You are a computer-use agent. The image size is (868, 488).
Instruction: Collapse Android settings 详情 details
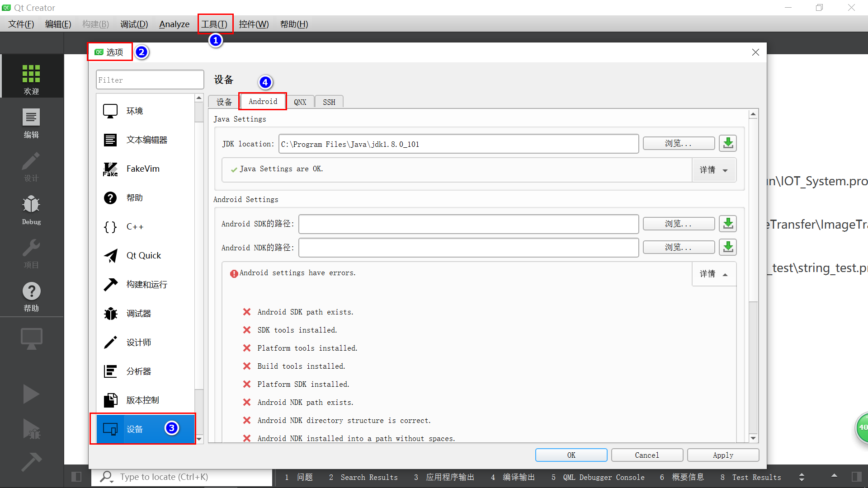[x=714, y=274]
